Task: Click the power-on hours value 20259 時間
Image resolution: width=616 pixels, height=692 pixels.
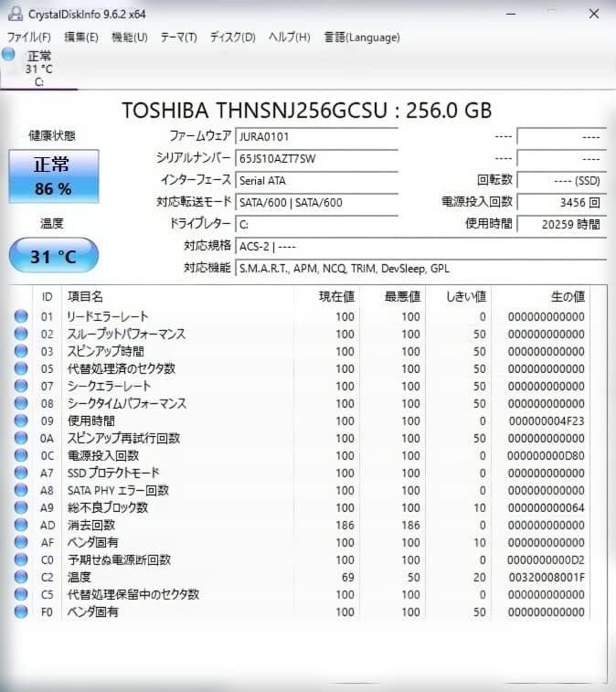Action: tap(562, 224)
